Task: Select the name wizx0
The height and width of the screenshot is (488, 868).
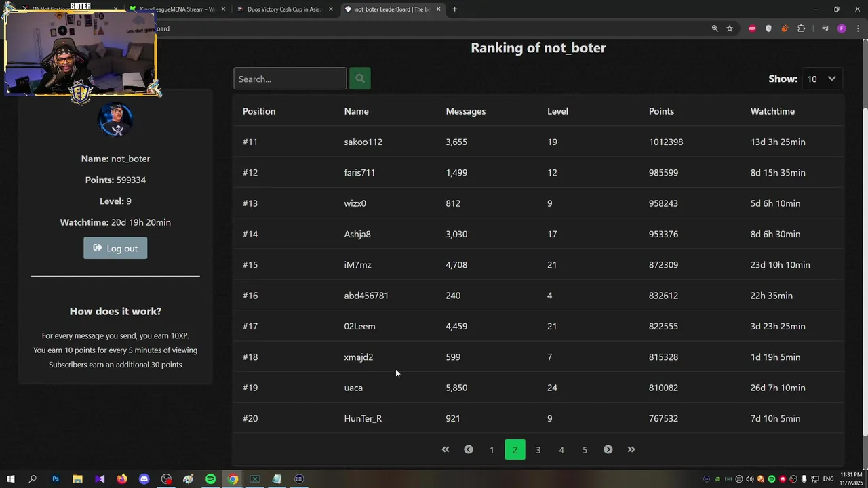Action: pos(355,203)
